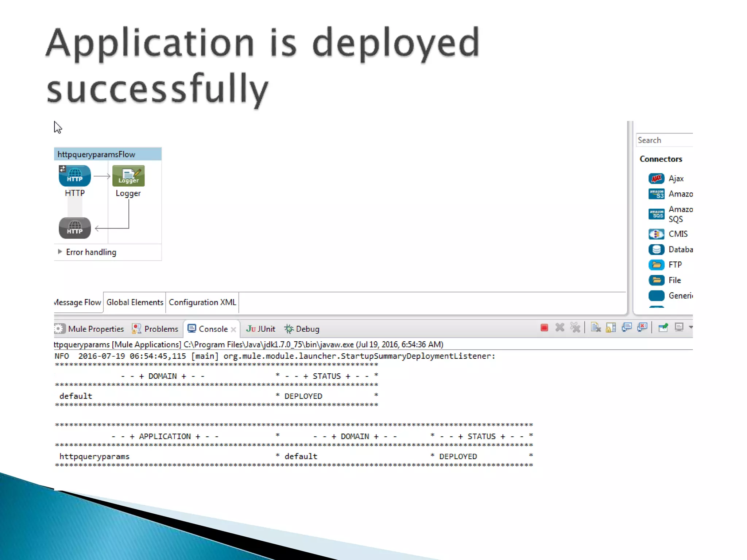Open the Problems view tab
This screenshot has height=560, width=747.
click(x=156, y=329)
